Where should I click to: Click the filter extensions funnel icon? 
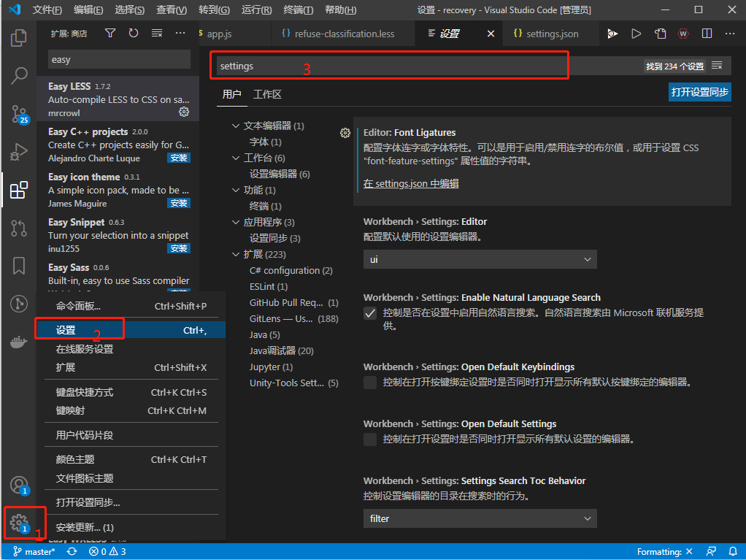[x=110, y=33]
